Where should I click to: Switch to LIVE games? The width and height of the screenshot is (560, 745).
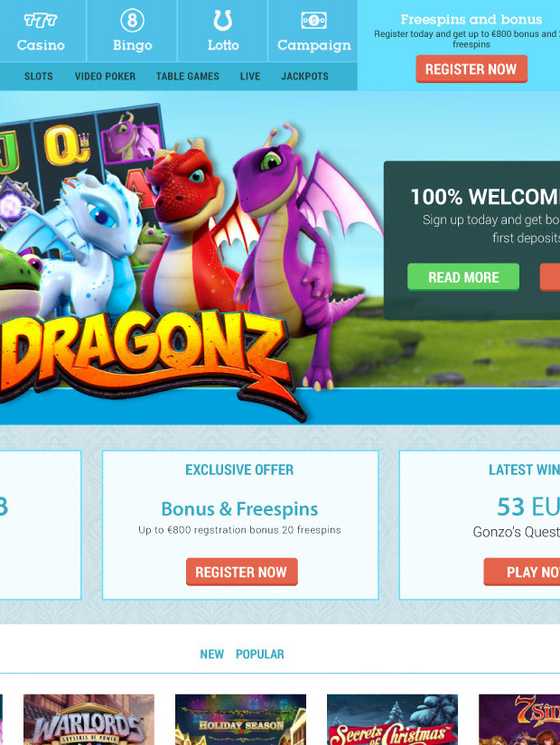click(x=250, y=76)
